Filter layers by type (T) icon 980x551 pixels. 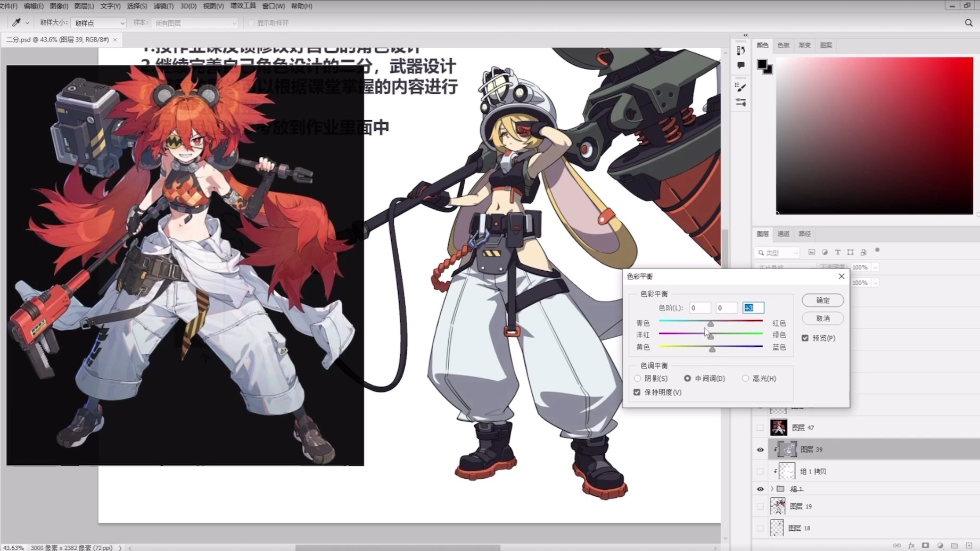coord(837,252)
